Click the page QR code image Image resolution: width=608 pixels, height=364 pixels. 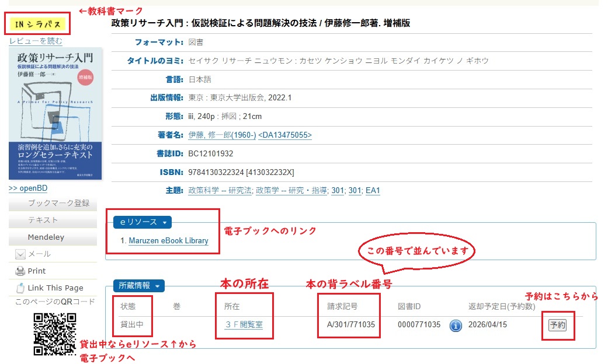pos(54,334)
